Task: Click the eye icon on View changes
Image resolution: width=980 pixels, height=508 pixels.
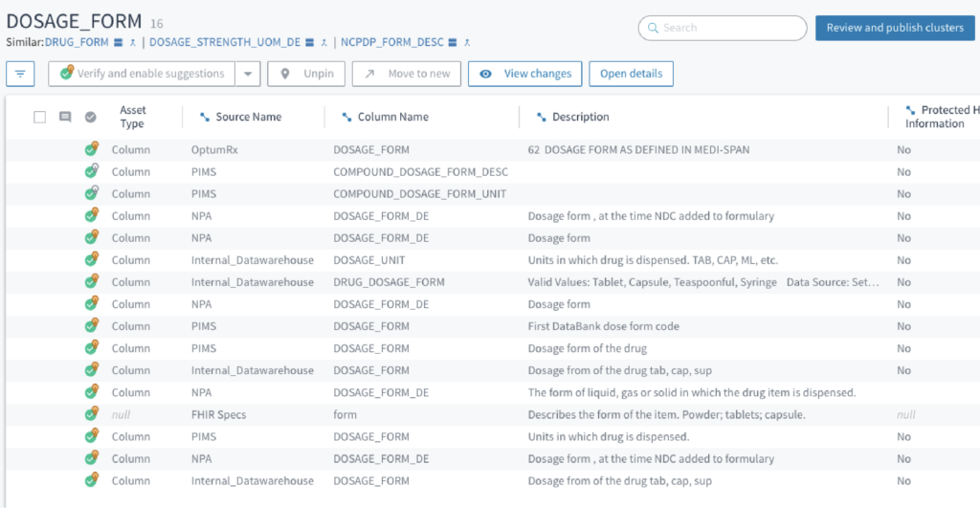Action: coord(485,74)
